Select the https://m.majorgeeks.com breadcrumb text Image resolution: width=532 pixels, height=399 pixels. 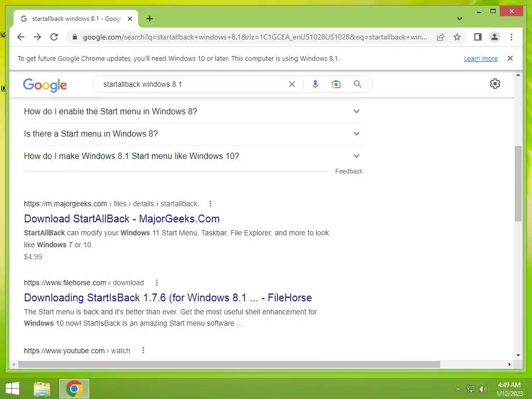click(65, 204)
